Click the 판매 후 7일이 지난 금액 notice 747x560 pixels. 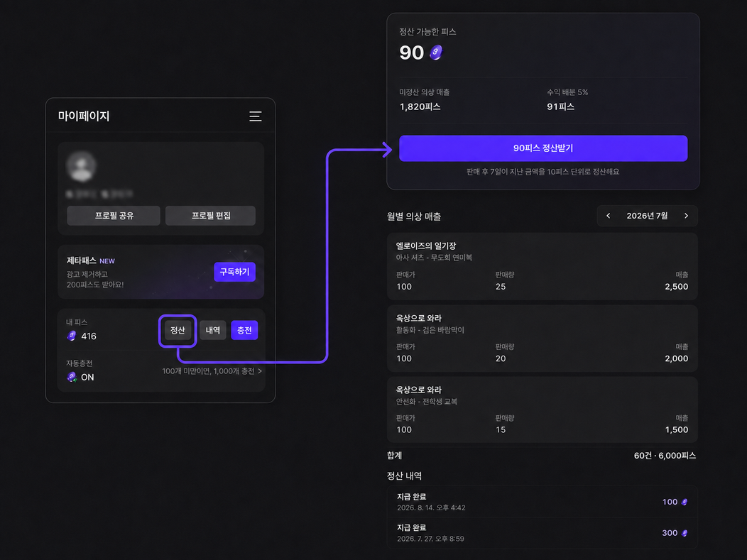pos(542,172)
